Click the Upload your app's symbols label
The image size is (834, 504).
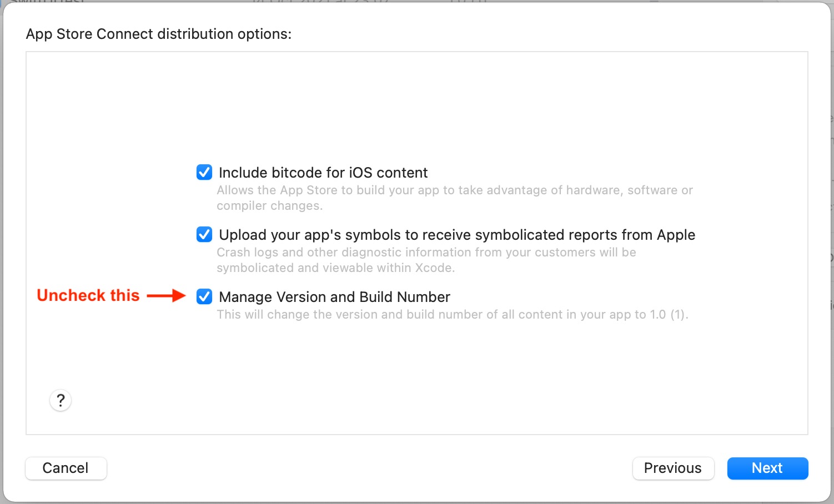pyautogui.click(x=456, y=234)
